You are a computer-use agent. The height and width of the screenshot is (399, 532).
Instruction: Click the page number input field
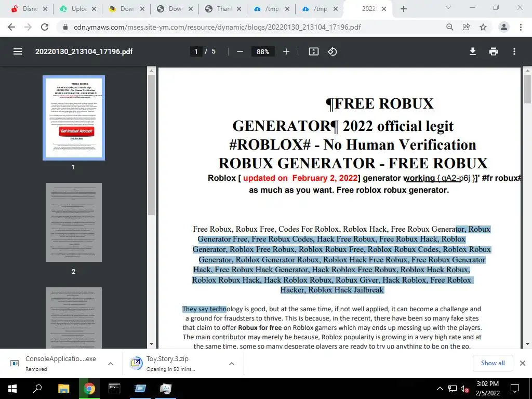196,51
